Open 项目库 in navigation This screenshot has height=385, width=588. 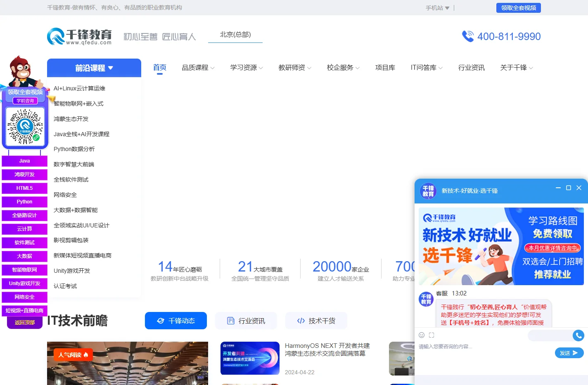385,68
